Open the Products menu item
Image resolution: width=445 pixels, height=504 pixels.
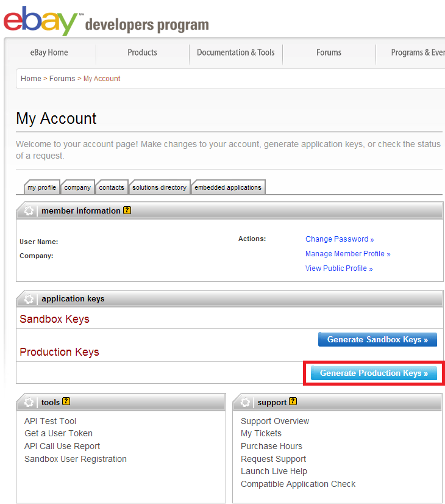point(142,52)
